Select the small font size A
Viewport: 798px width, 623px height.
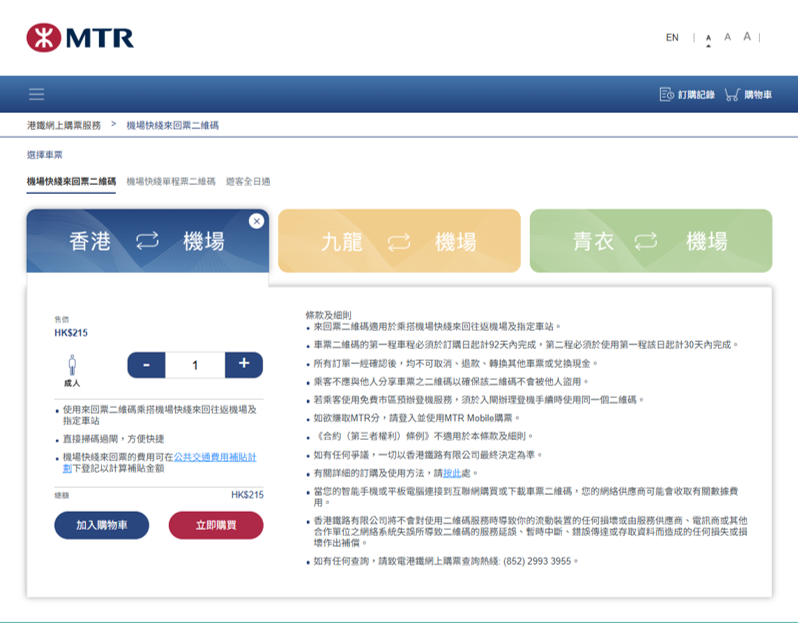point(708,38)
